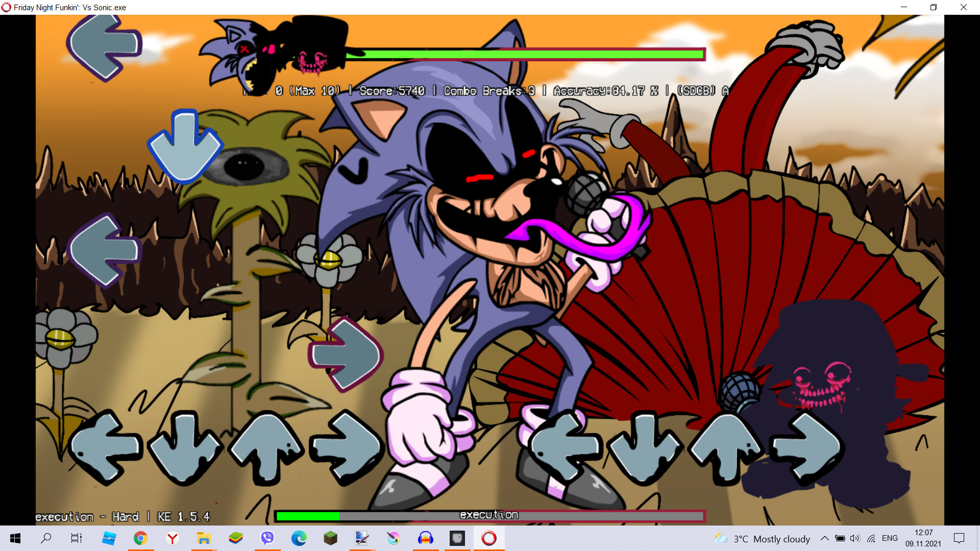Open the ENG language switcher
Viewport: 980px width, 551px height.
890,538
